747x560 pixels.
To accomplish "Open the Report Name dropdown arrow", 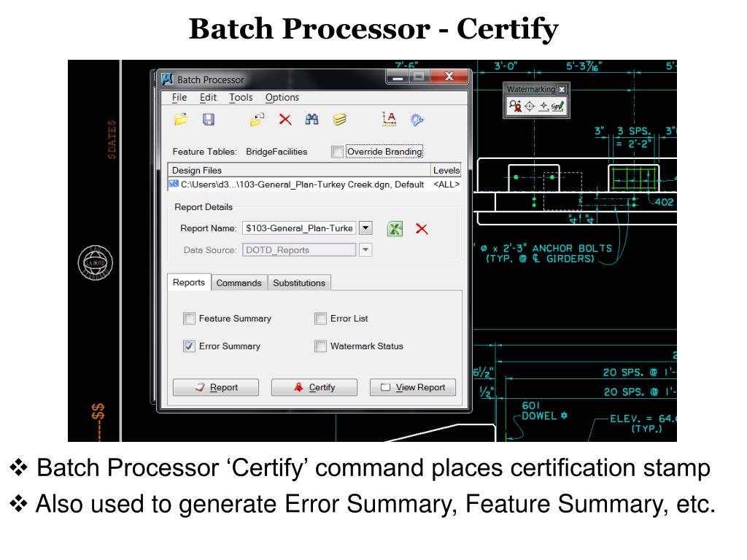I will click(365, 228).
